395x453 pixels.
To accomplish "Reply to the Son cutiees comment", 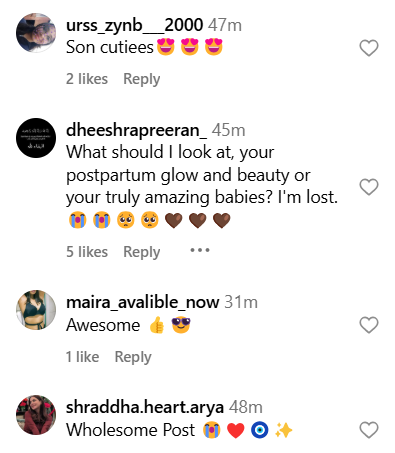I will [x=142, y=79].
